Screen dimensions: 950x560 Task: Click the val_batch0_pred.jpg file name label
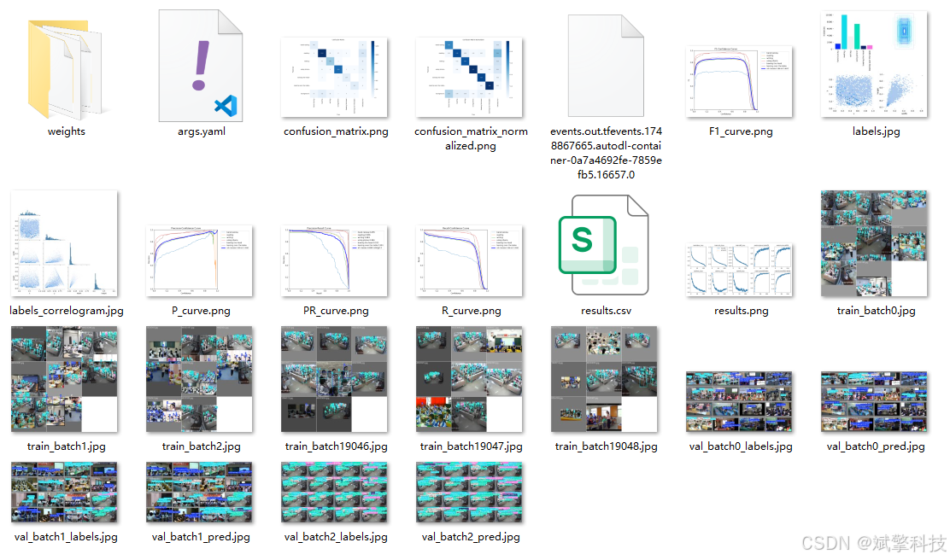coord(875,446)
